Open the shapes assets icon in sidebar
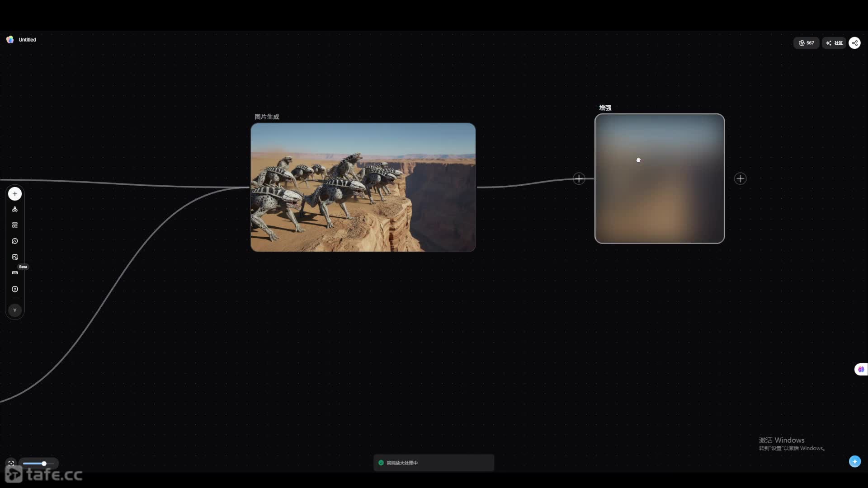The height and width of the screenshot is (488, 868). [x=15, y=209]
